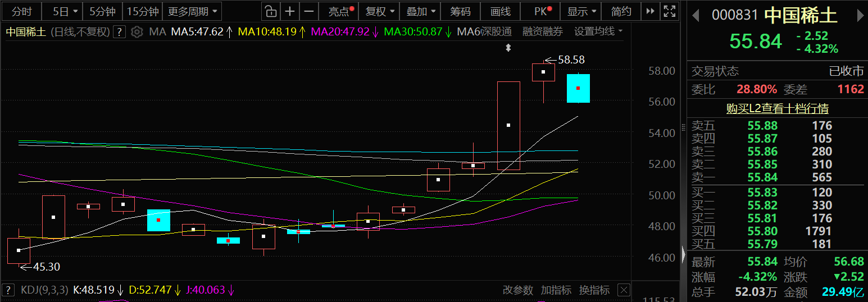Viewport: 868px width, 302px height.
Task: Zoom in chart with plus icon
Action: (289, 11)
